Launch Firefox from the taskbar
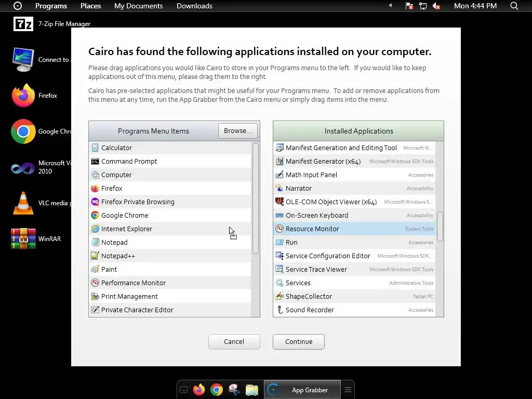The image size is (532, 399). 199,390
